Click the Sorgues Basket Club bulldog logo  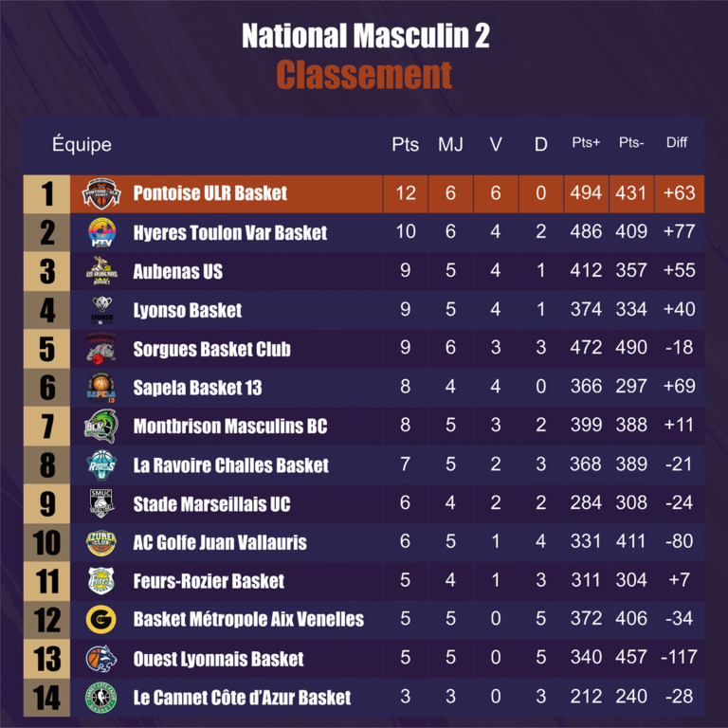pos(101,349)
